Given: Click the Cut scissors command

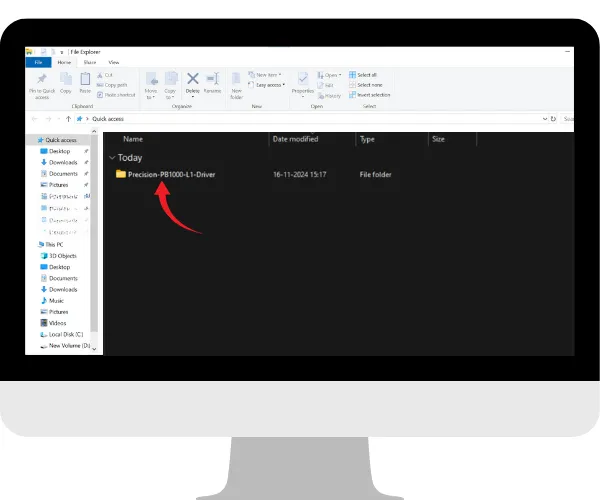Looking at the screenshot, I should click(x=104, y=75).
